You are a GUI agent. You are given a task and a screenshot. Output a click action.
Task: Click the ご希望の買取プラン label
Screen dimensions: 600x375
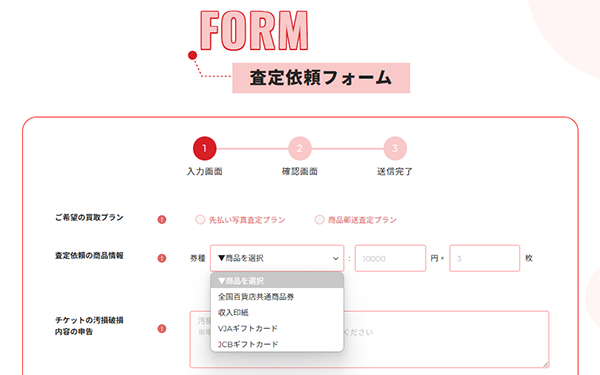point(89,217)
